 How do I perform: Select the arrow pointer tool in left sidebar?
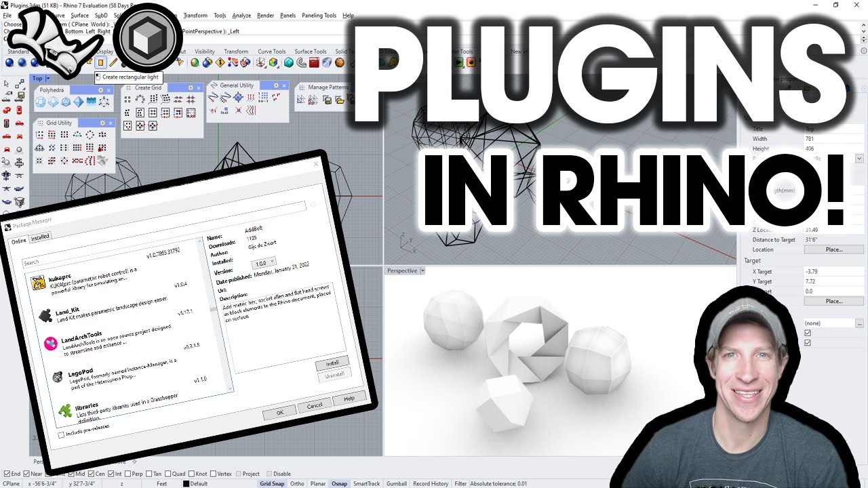pyautogui.click(x=7, y=85)
